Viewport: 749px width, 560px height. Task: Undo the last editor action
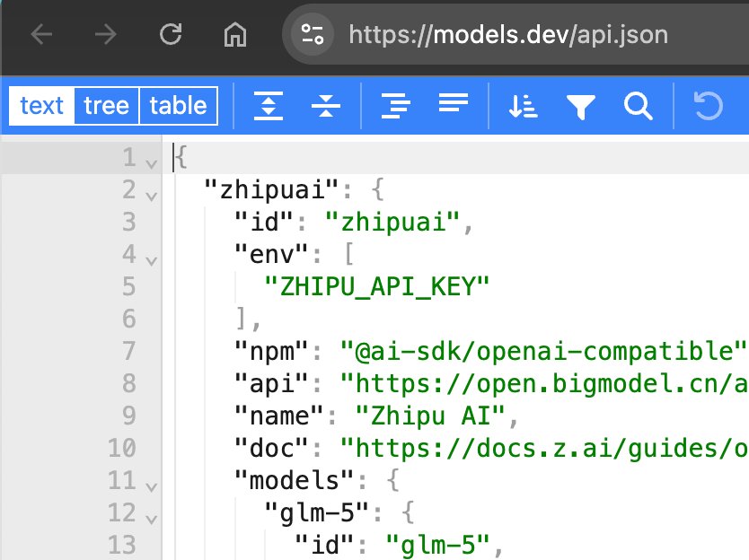[708, 106]
